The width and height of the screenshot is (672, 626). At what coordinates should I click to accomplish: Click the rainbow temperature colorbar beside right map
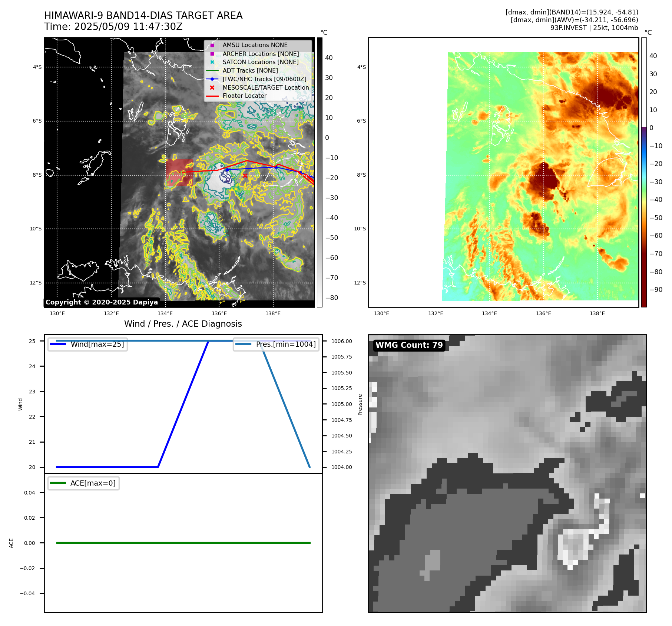(644, 172)
